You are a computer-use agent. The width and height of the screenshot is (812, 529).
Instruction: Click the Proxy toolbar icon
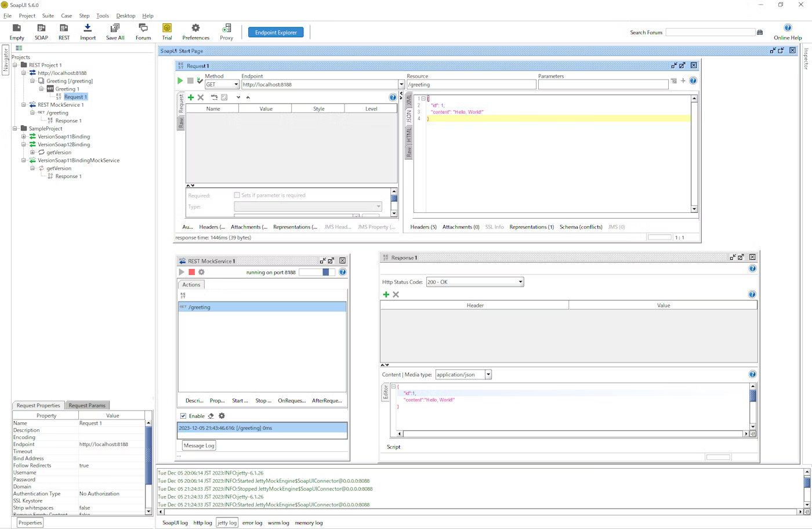pos(226,28)
